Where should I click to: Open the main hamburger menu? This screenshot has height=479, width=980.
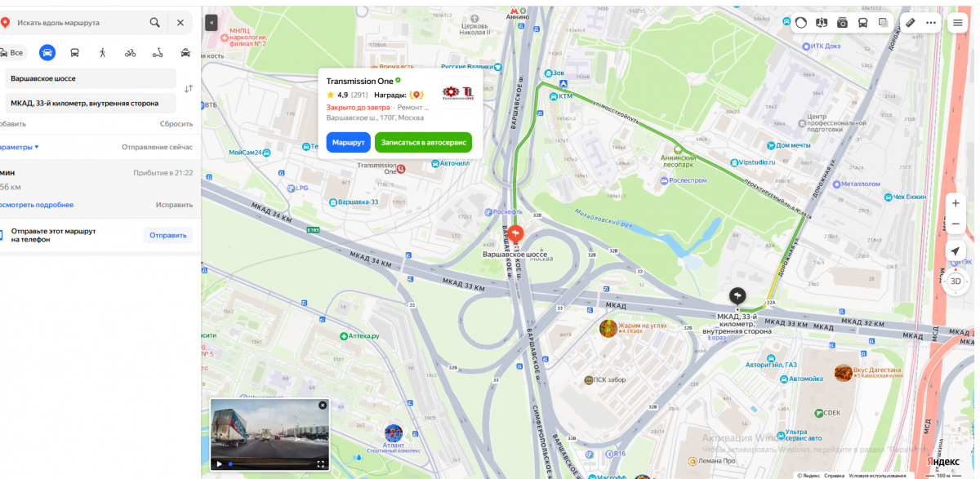pos(957,23)
